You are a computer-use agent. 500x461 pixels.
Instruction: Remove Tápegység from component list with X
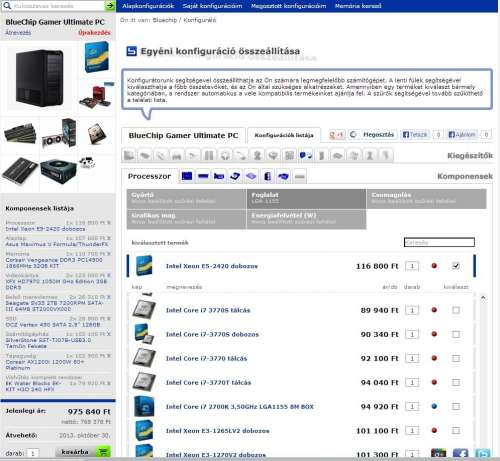point(109,356)
